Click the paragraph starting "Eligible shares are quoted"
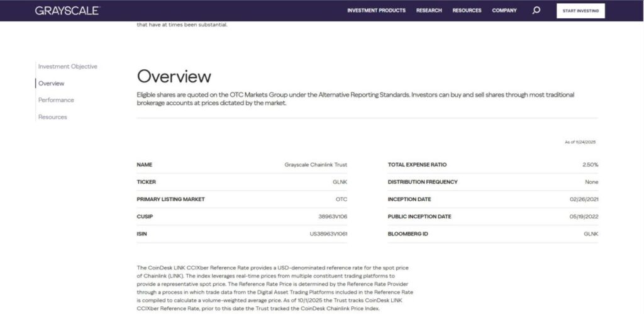Image resolution: width=644 pixels, height=314 pixels. pyautogui.click(x=355, y=99)
